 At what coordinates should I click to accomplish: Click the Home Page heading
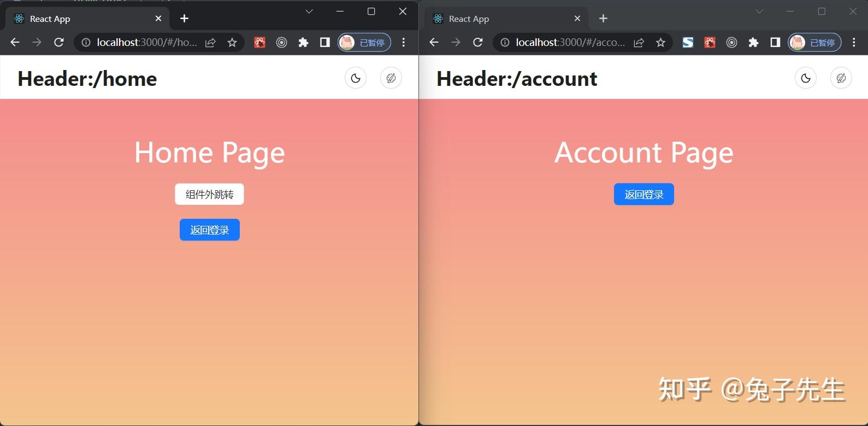click(x=210, y=153)
